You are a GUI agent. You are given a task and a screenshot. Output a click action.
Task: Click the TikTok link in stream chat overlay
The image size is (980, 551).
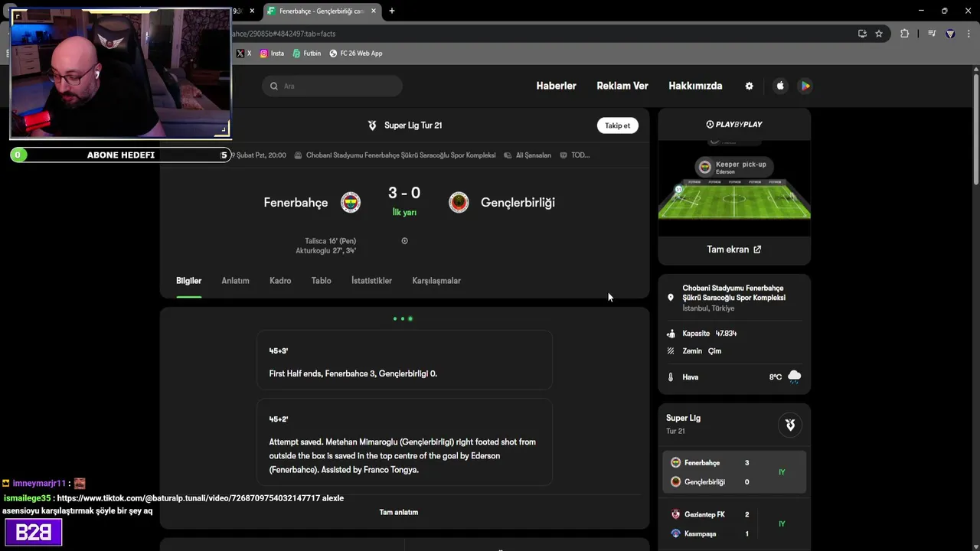pos(188,498)
